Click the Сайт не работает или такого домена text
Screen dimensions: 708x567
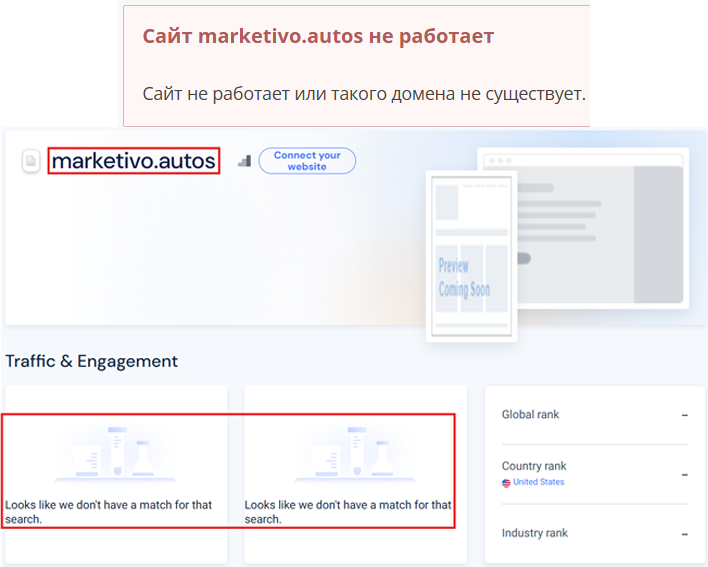click(x=364, y=94)
